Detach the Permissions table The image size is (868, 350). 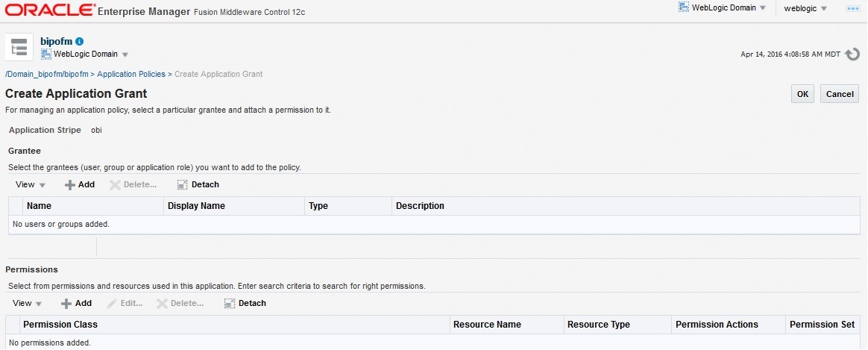[x=245, y=303]
